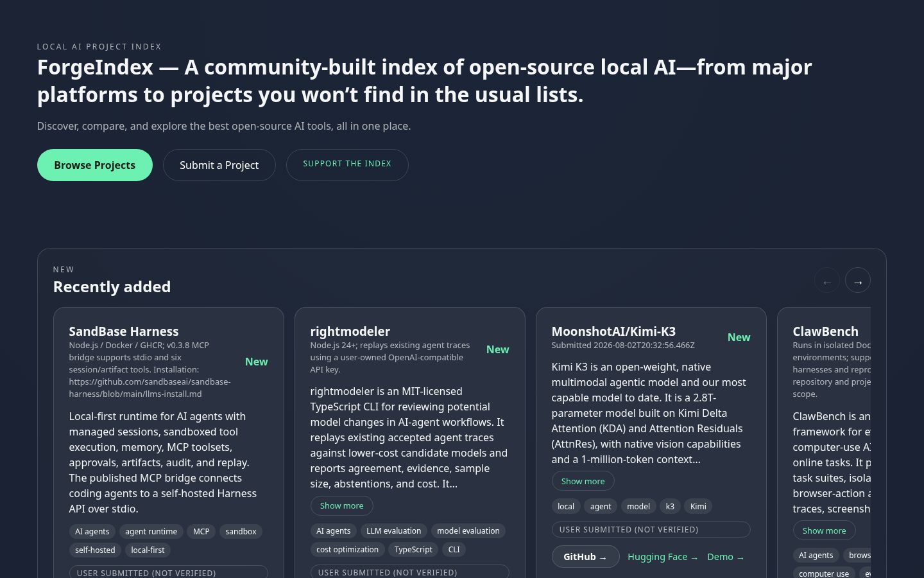The height and width of the screenshot is (578, 924).
Task: Select the CLI tag on rightmodeler
Action: [x=454, y=549]
